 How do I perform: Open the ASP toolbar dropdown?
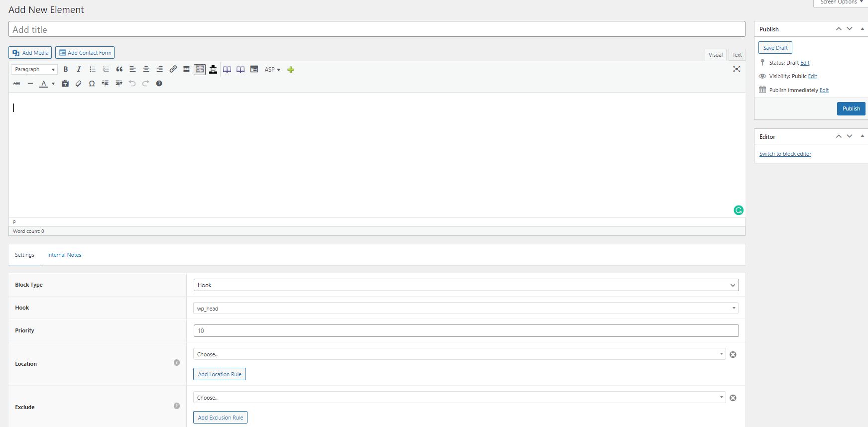point(272,70)
